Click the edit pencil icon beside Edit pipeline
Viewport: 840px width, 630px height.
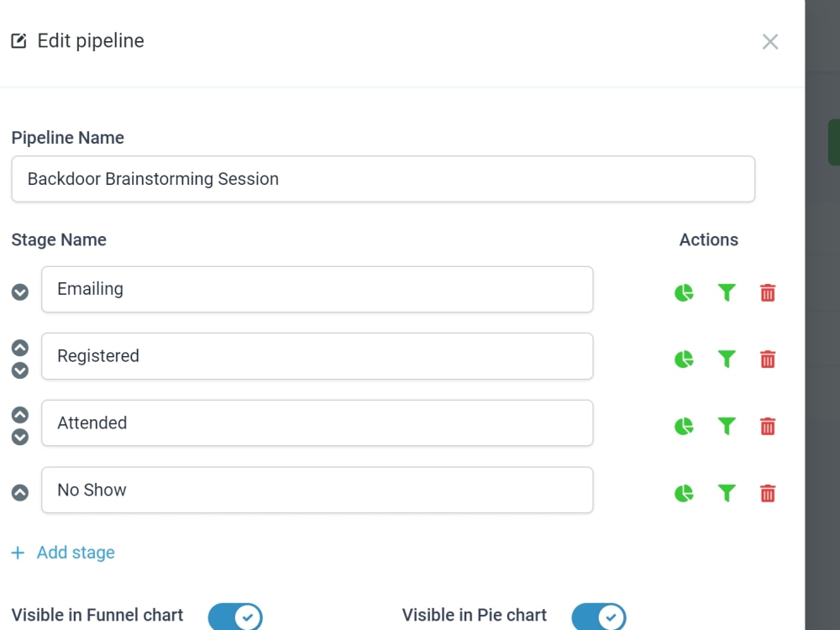(18, 39)
